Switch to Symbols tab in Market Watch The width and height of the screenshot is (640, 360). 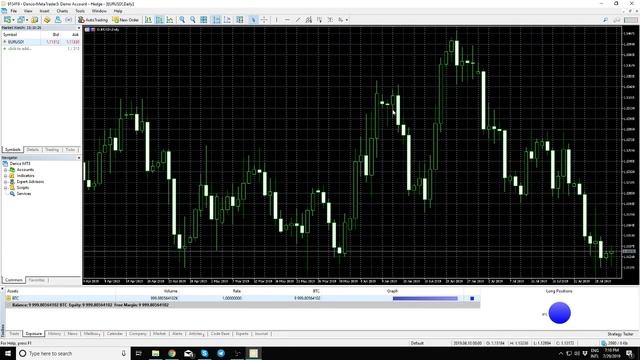click(x=13, y=150)
